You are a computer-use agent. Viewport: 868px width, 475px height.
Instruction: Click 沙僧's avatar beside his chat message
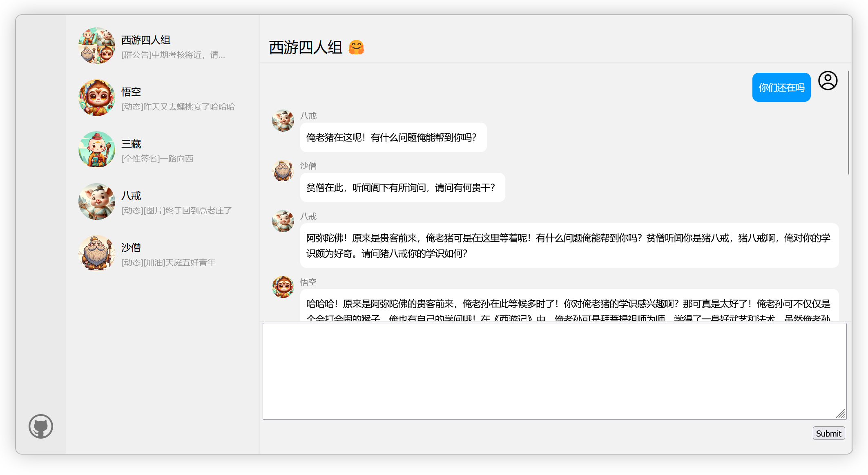[x=283, y=170]
